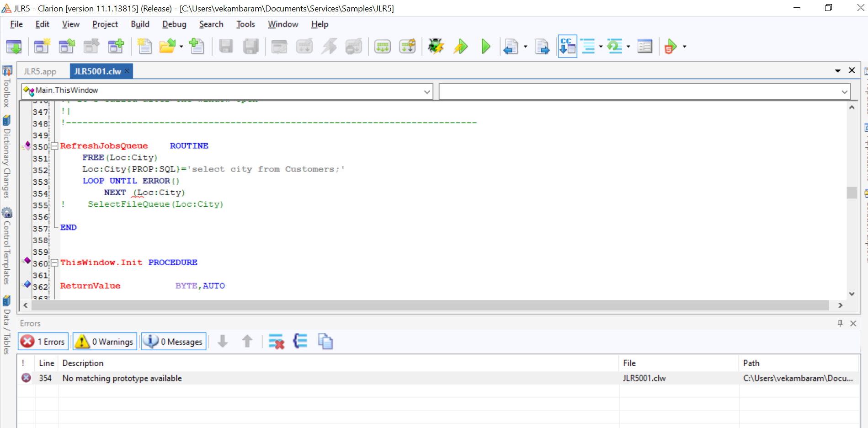Sort errors by the Description column header
This screenshot has width=868, height=428.
pos(83,363)
